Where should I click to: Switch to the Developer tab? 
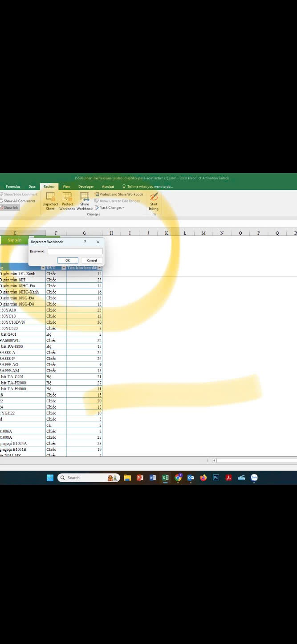pos(86,186)
